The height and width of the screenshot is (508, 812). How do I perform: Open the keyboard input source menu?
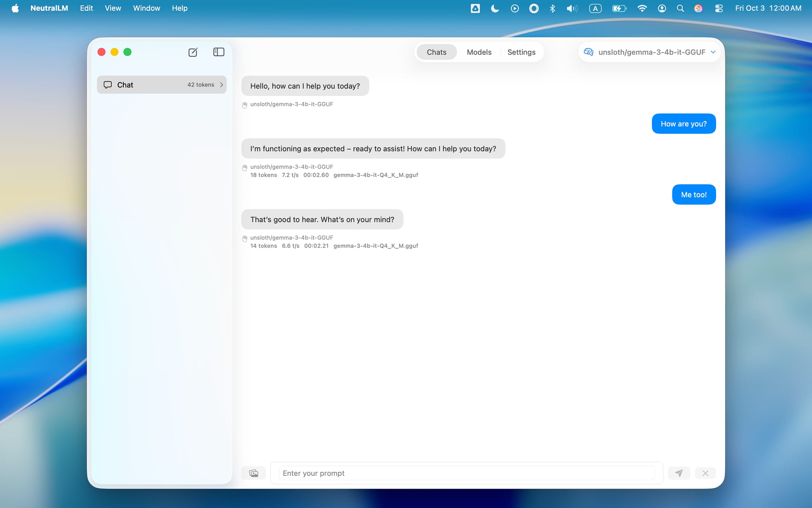(x=595, y=8)
